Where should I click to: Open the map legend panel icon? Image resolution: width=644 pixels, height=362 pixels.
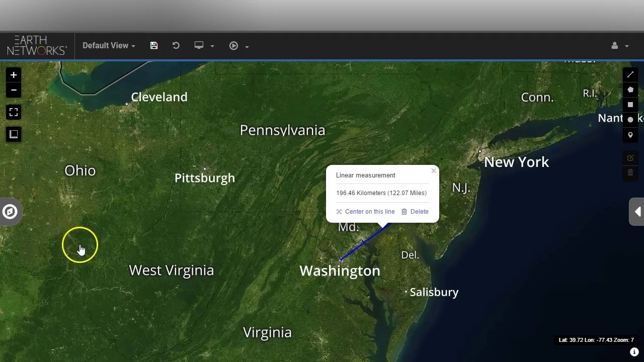click(14, 134)
